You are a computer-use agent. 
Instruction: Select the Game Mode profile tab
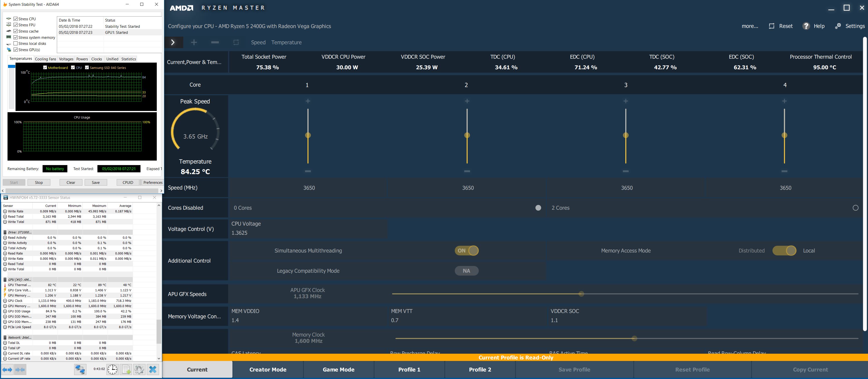click(338, 369)
